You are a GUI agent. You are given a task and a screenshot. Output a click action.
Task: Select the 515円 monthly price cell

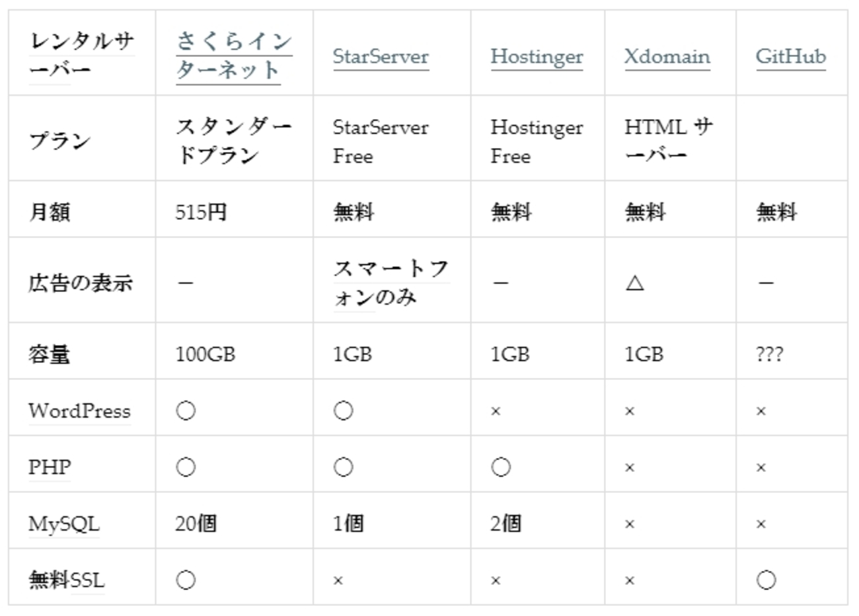click(201, 212)
